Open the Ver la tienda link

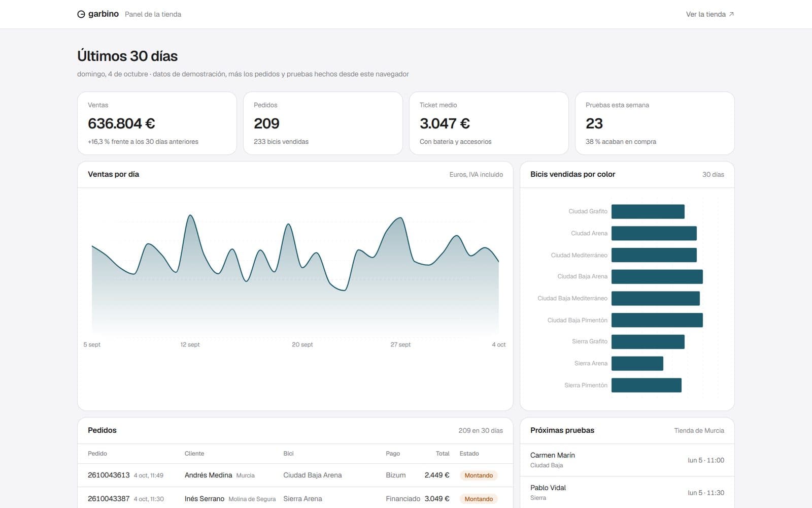(710, 14)
